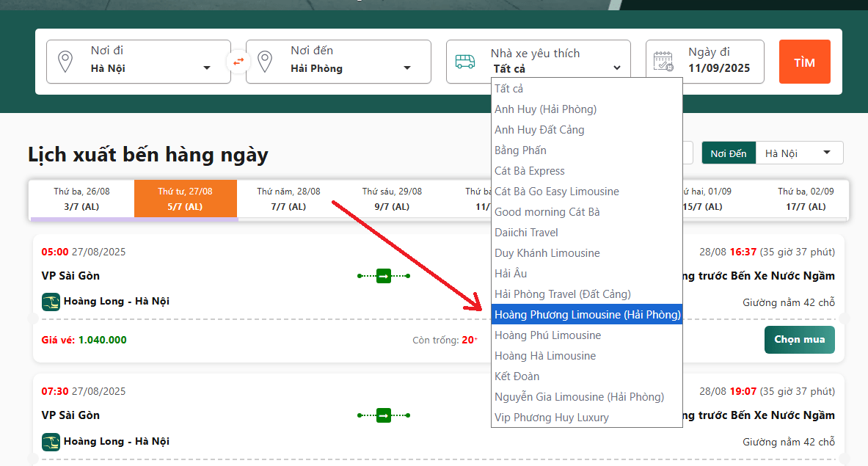Click Chọn mua for the 05:00 trip
The image size is (868, 466).
click(799, 340)
